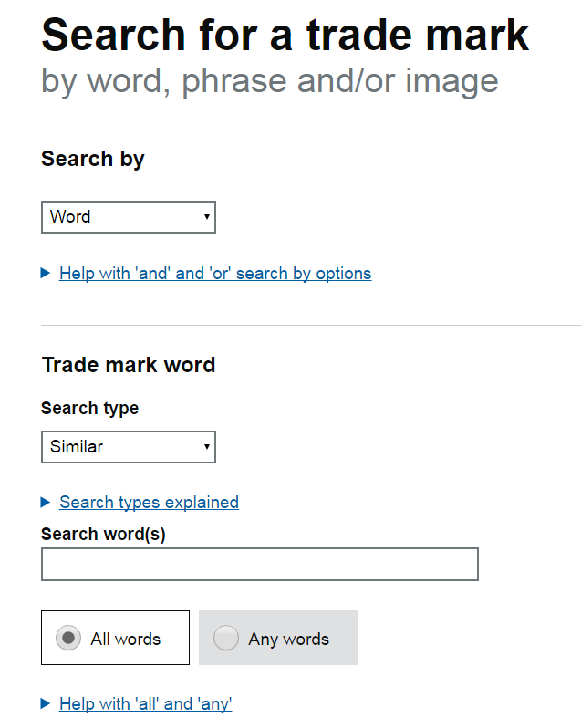Select the Any words radio circle
Image resolution: width=581 pixels, height=728 pixels.
[226, 638]
